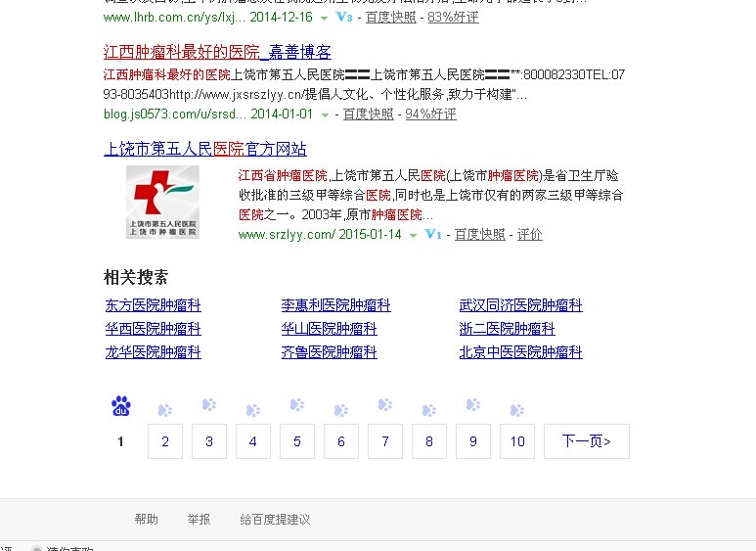
Task: Search related term 华西医院肿瘤科
Action: 153,329
